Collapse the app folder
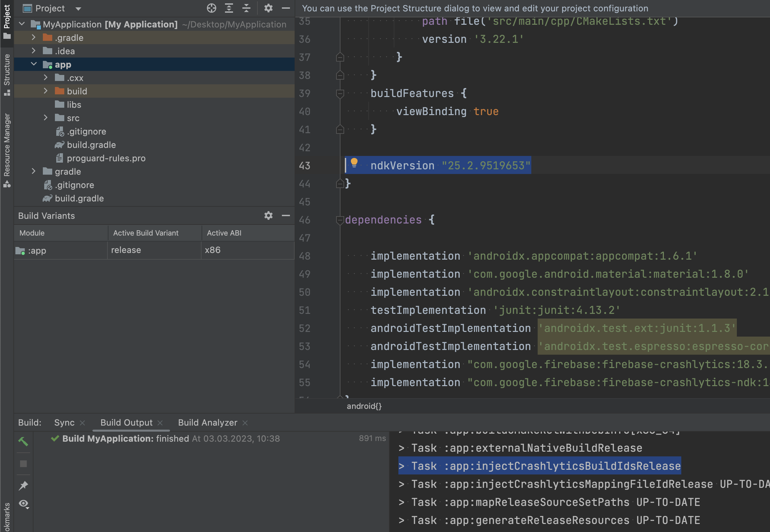770x532 pixels. point(34,64)
